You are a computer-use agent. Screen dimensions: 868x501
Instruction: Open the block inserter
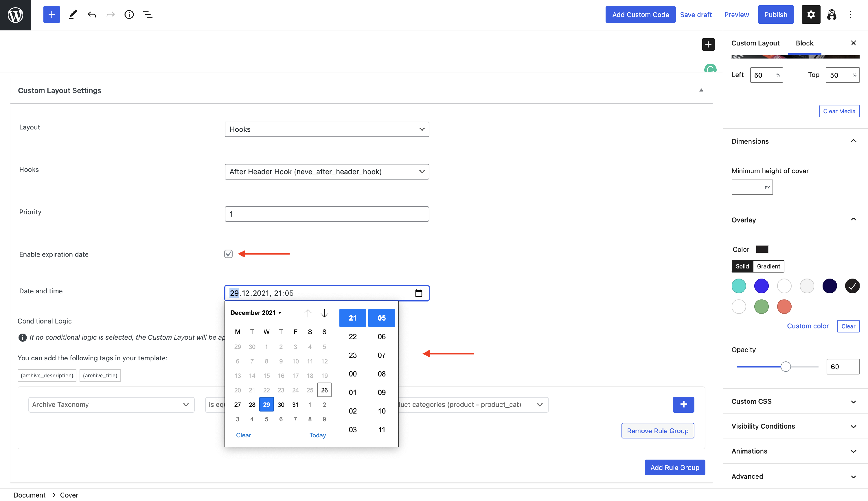click(x=51, y=14)
